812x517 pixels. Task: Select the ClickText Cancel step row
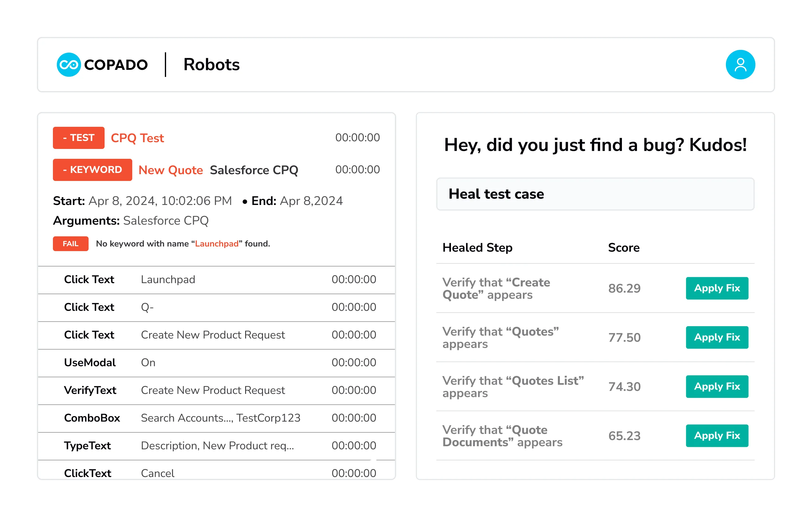coord(216,473)
